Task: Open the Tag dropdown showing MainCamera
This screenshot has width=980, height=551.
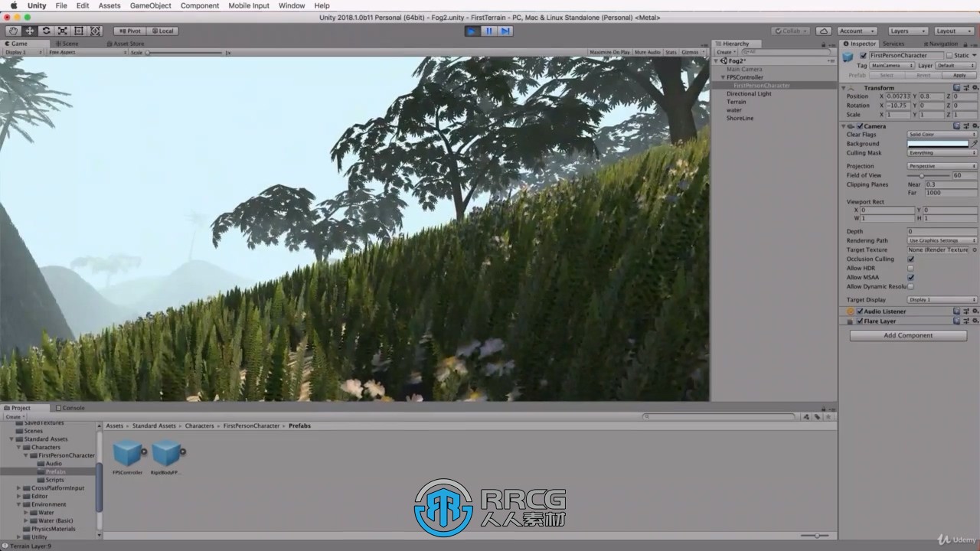Action: 892,66
